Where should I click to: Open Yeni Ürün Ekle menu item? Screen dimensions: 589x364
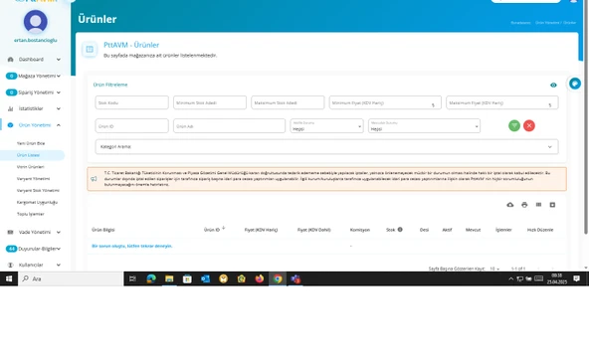(31, 143)
